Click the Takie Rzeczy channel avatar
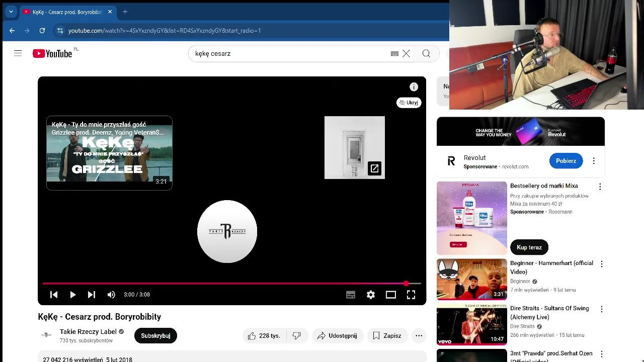 46,335
